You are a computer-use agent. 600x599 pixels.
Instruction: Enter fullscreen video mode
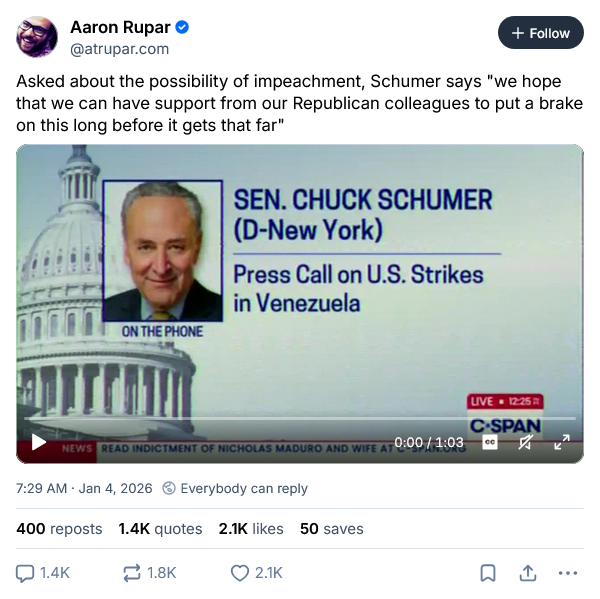[x=562, y=442]
